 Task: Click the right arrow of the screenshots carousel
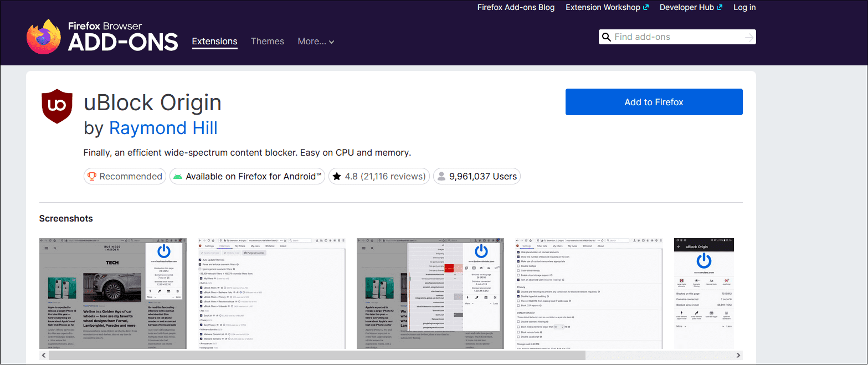point(738,355)
